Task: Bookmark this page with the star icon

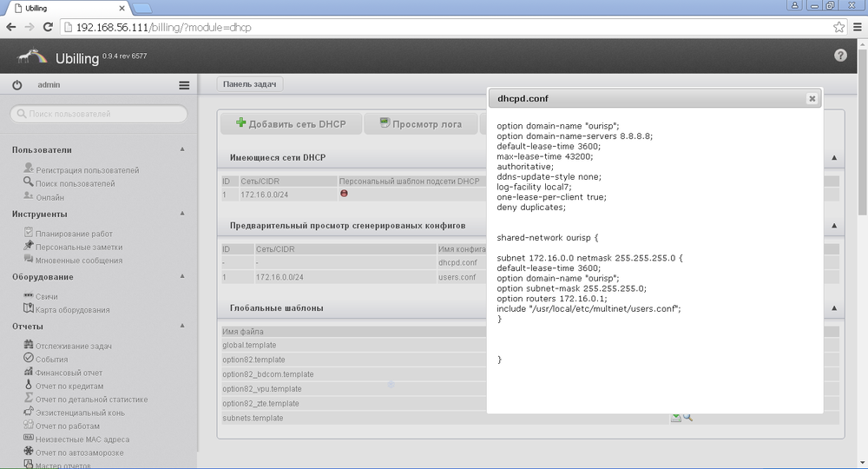Action: coord(838,27)
